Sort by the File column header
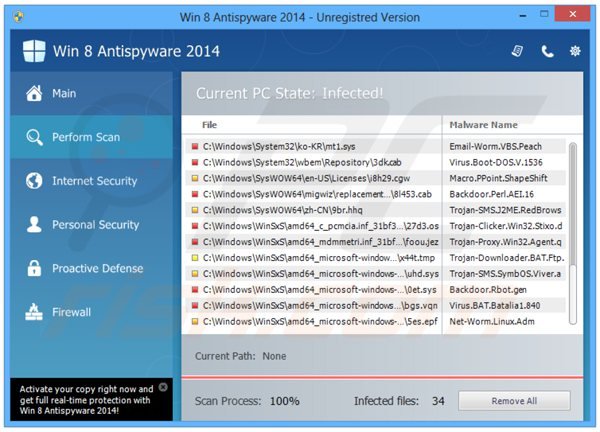 coord(209,125)
